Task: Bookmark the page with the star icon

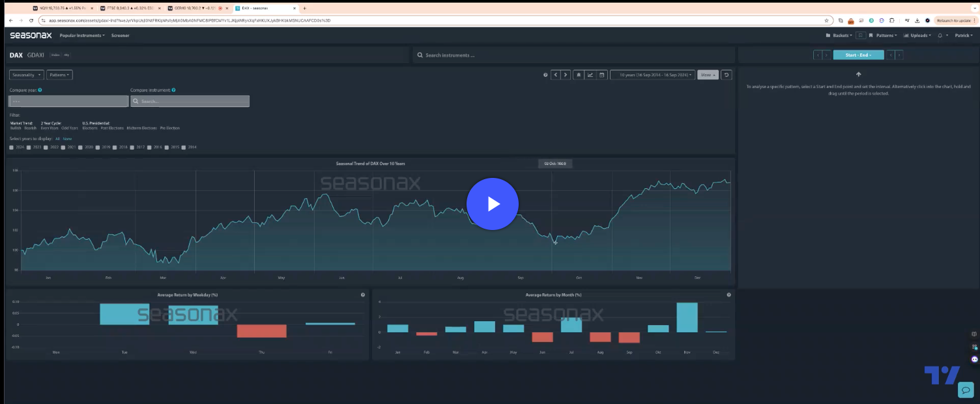Action: (x=826, y=20)
